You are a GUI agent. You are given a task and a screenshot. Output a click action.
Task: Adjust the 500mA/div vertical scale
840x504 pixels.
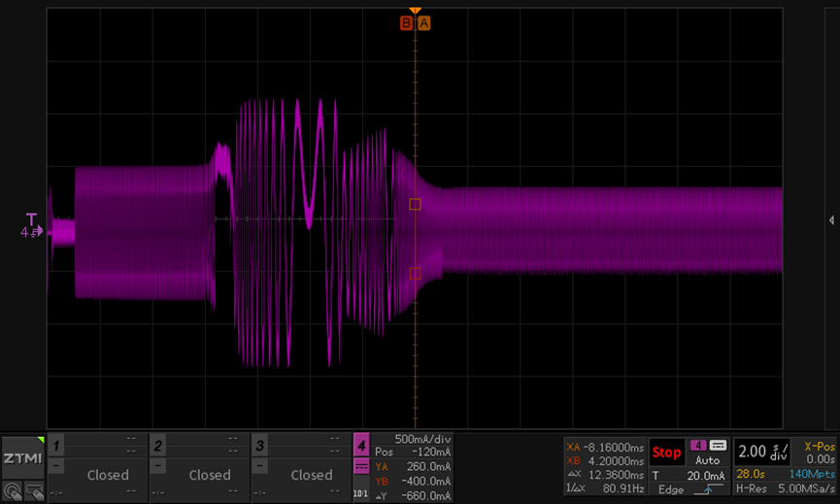pos(422,439)
